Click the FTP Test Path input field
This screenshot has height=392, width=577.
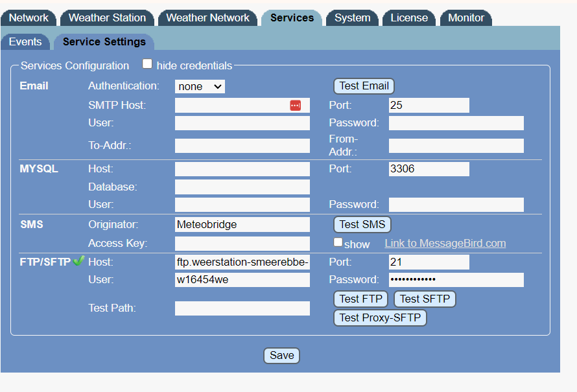[x=242, y=308]
